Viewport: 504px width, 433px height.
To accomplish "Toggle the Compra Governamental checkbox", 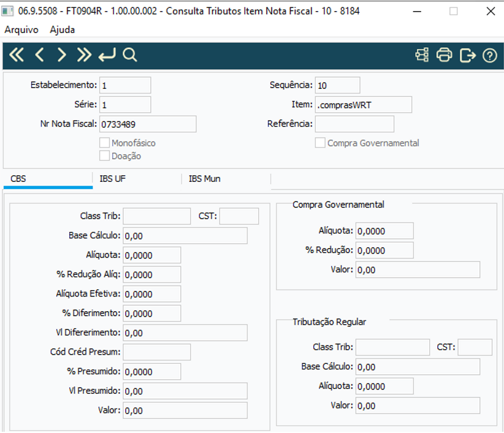I will pos(320,143).
